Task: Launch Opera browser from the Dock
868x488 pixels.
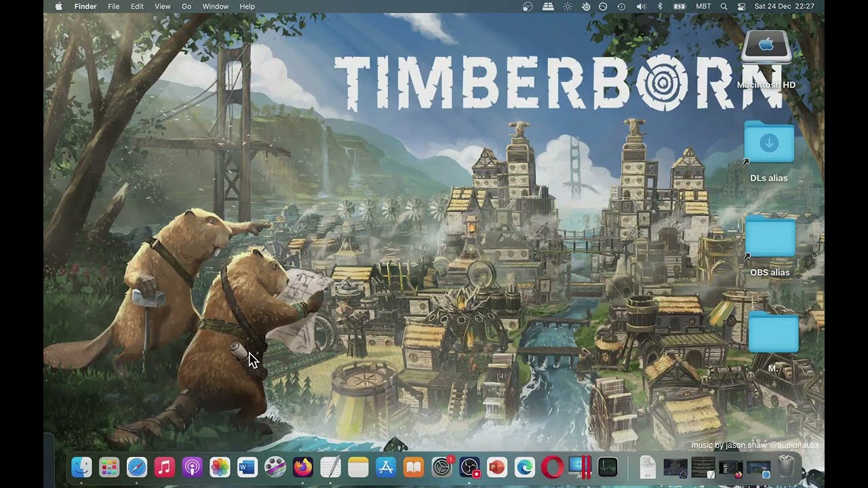Action: [x=553, y=467]
